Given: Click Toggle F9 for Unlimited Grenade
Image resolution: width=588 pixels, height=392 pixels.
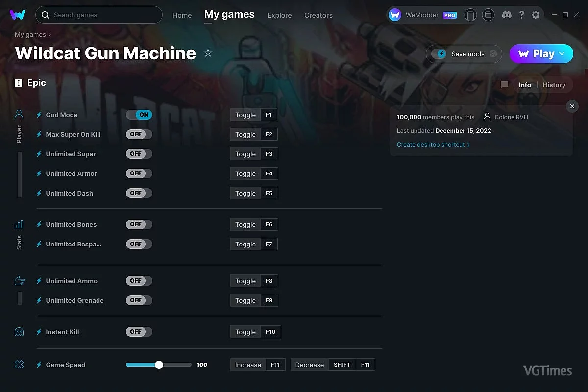Looking at the screenshot, I should (x=254, y=300).
